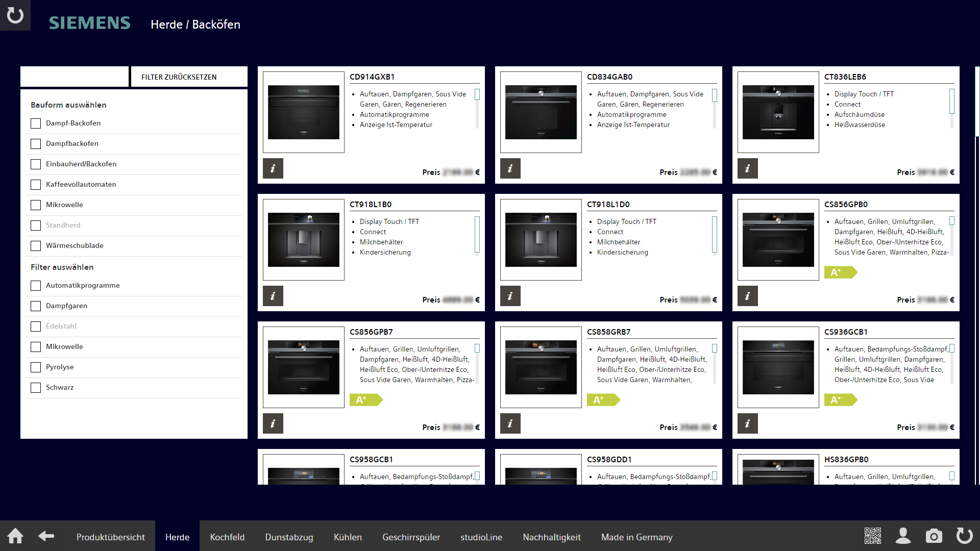Check the Dampfgaren filter
The width and height of the screenshot is (980, 551).
click(36, 306)
